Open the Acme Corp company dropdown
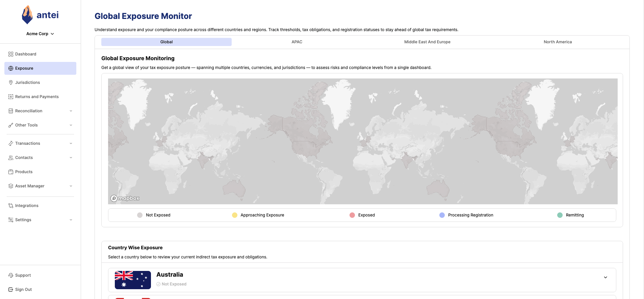This screenshot has width=644, height=299. pos(40,34)
